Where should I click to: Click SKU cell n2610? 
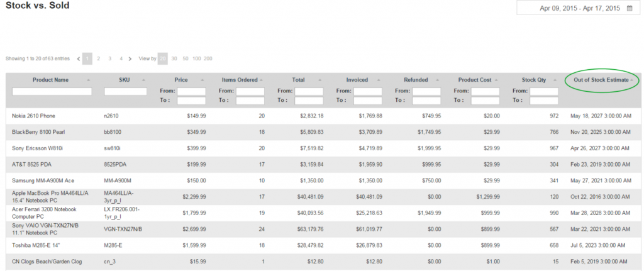[x=111, y=116]
